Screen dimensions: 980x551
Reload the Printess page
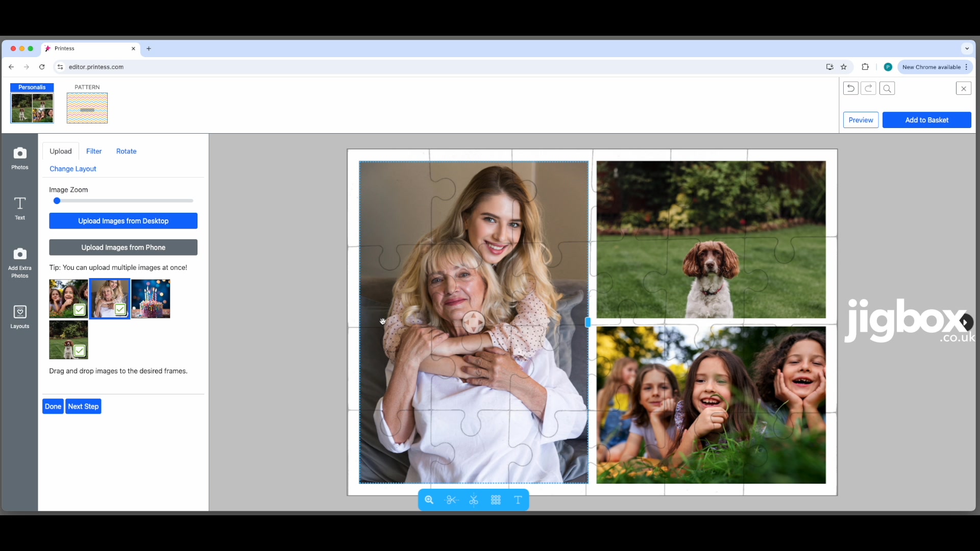pos(42,67)
